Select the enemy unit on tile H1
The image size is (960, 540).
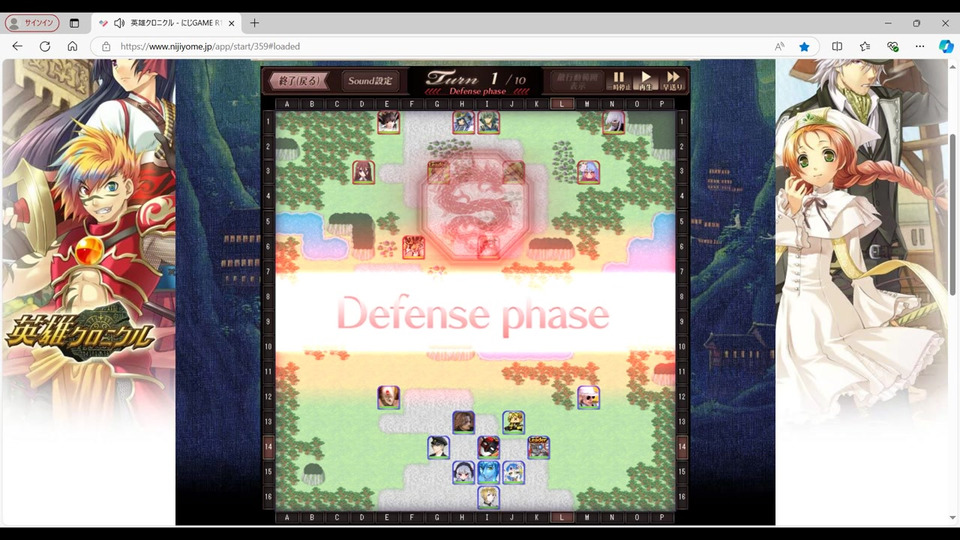tap(463, 122)
